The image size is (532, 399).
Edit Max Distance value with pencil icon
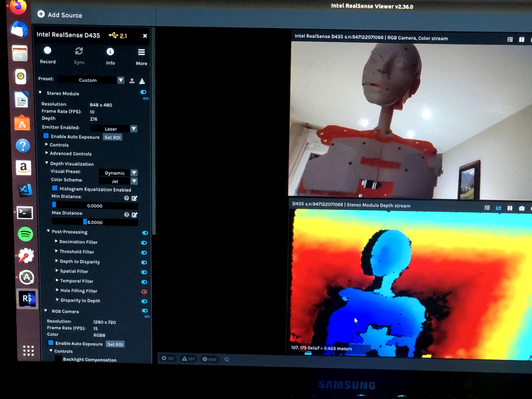(x=135, y=215)
